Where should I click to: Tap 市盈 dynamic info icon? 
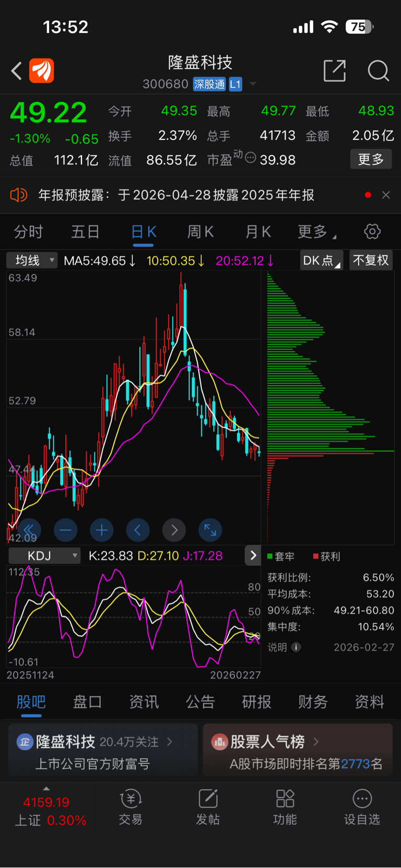[x=250, y=158]
